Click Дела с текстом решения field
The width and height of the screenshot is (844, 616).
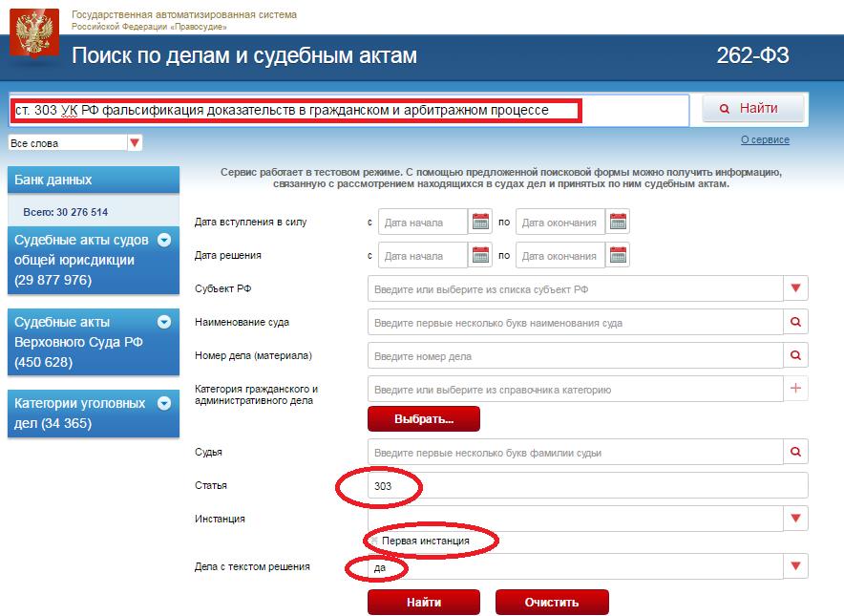coord(576,566)
